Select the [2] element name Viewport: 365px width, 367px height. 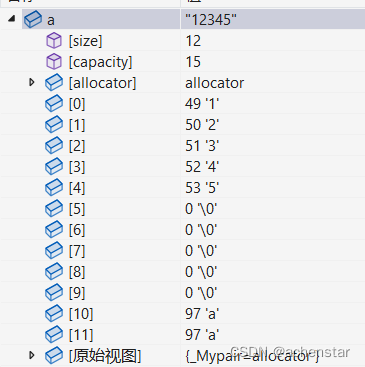click(x=77, y=146)
